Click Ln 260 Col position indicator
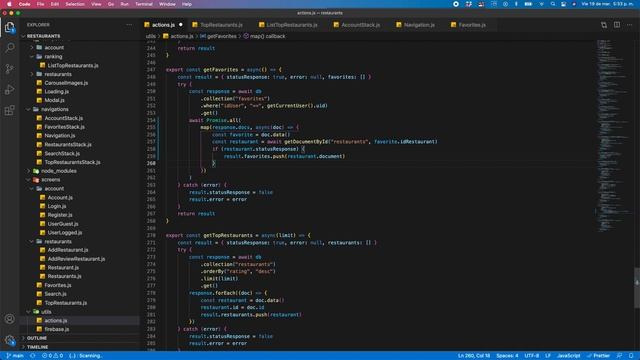Screen dimensions: 640x360 [x=474, y=356]
